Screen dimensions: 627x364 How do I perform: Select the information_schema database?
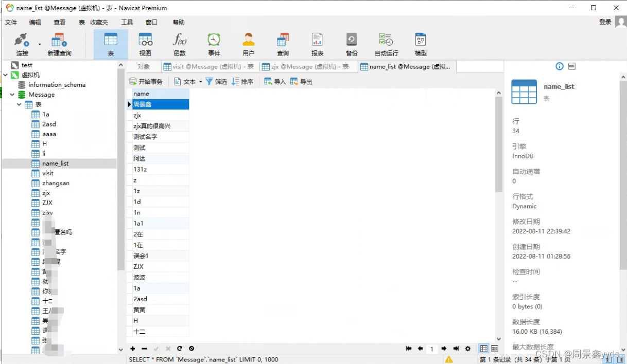click(57, 85)
